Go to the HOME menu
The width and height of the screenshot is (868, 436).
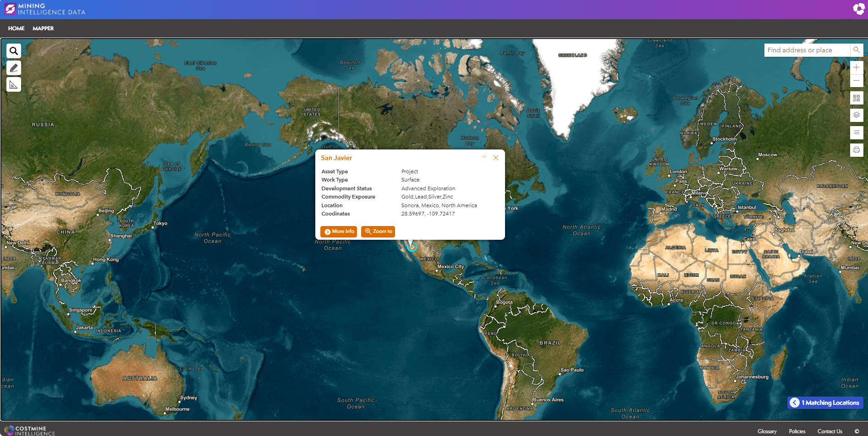point(16,28)
